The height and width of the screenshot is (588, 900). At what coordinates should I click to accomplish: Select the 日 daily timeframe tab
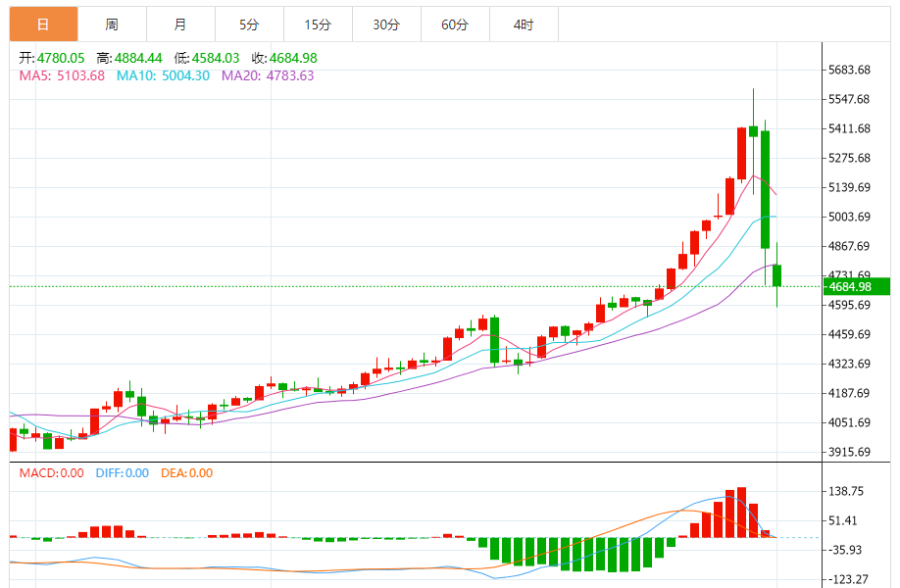[x=43, y=24]
